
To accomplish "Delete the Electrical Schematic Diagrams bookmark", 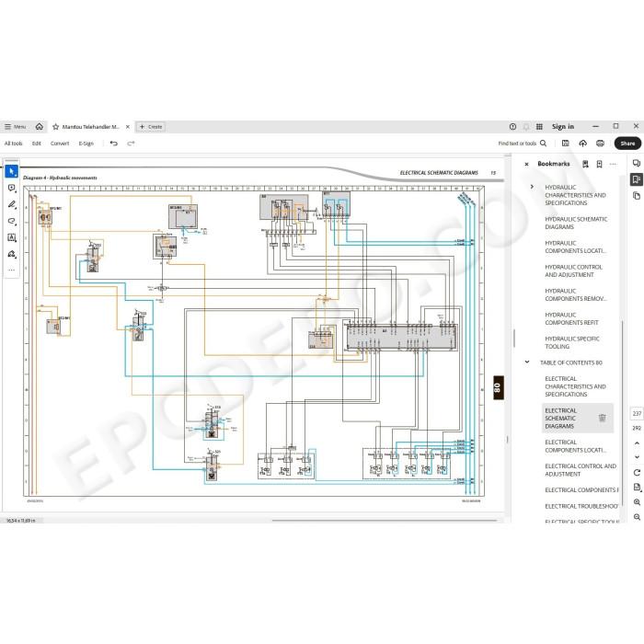I will (602, 418).
